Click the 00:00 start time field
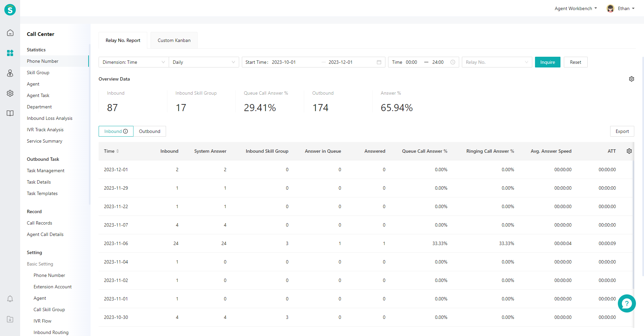The width and height of the screenshot is (644, 336). pos(412,62)
